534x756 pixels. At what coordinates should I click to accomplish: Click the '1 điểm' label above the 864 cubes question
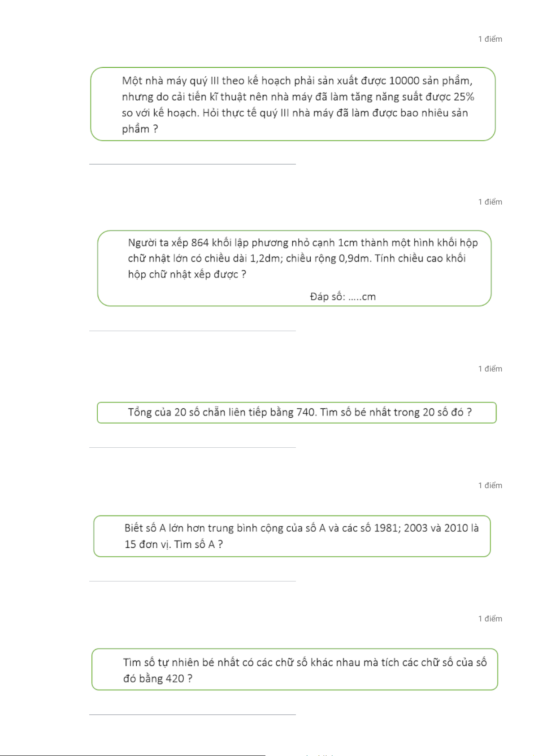click(490, 202)
